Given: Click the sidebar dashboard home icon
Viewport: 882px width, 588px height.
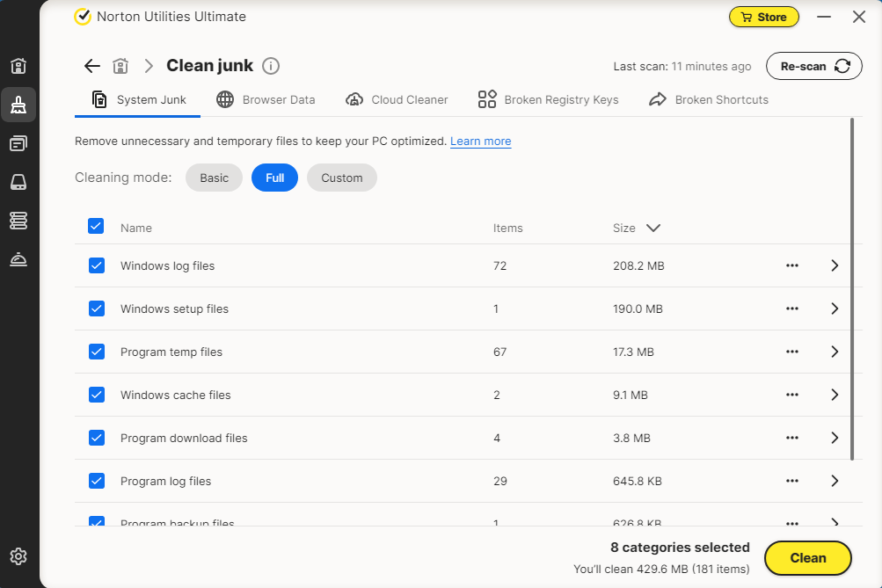Looking at the screenshot, I should point(18,66).
